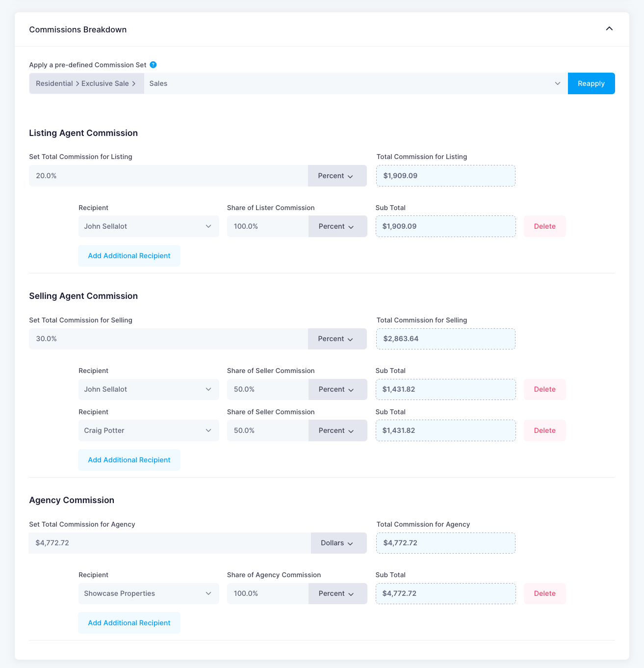Click the Reapply button
Screen dimensions: 644x668
click(591, 83)
